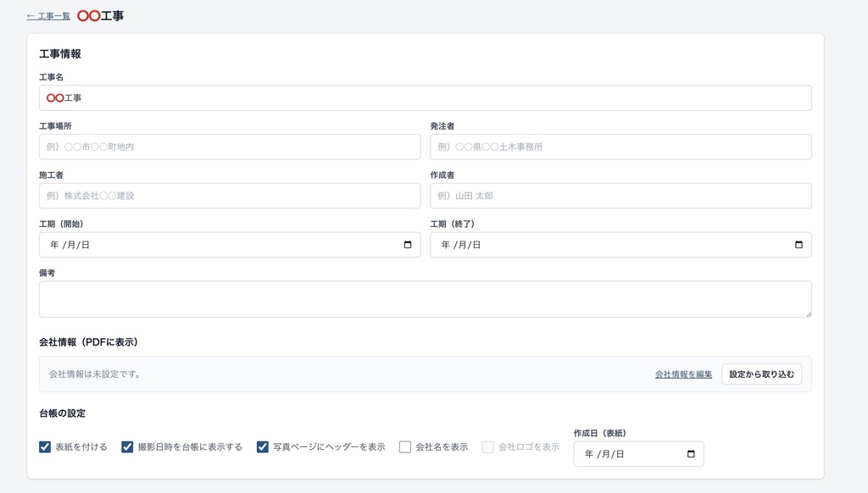868x493 pixels.
Task: Click the disabled 会社ロゴを表示 checkbox
Action: coord(487,447)
